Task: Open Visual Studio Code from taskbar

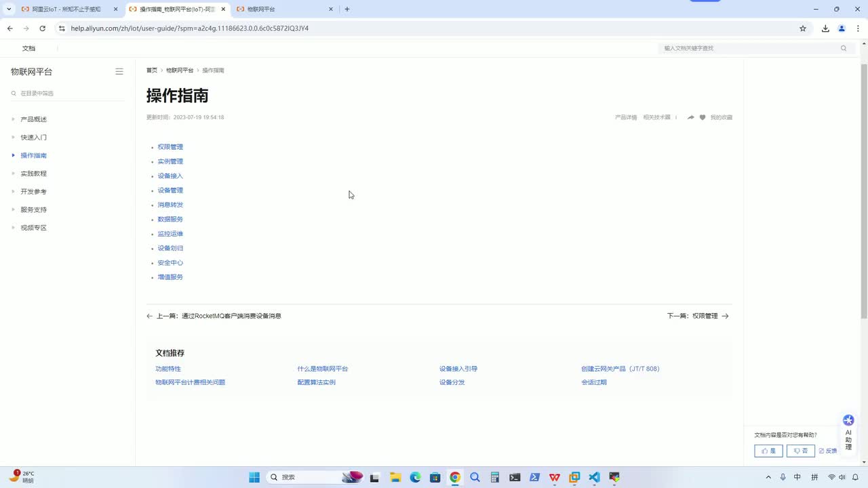Action: pyautogui.click(x=595, y=477)
